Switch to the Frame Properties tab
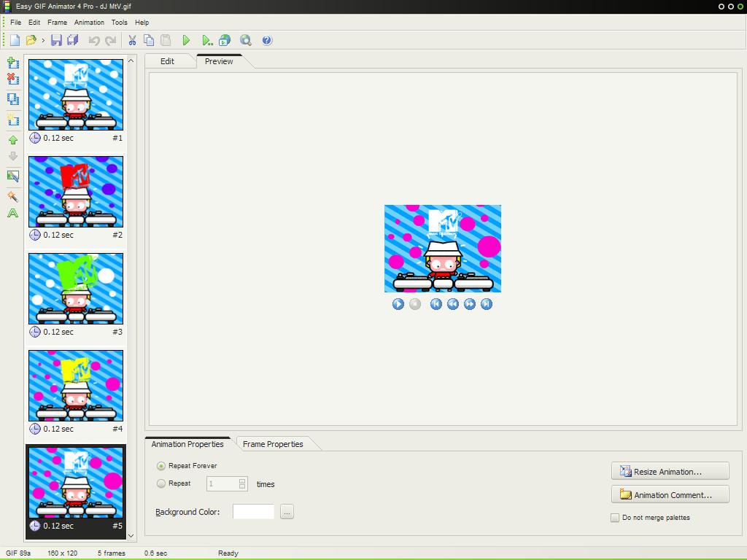This screenshot has width=747, height=560. click(x=274, y=443)
